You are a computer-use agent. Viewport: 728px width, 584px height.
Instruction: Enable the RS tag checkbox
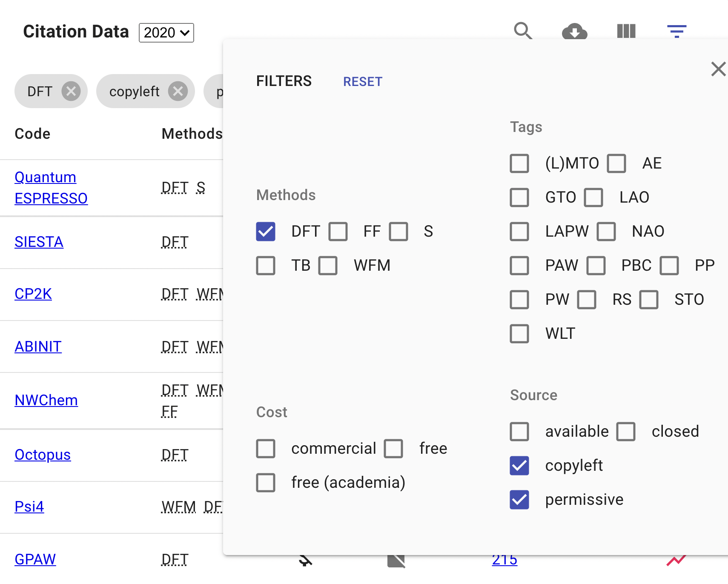(x=587, y=300)
